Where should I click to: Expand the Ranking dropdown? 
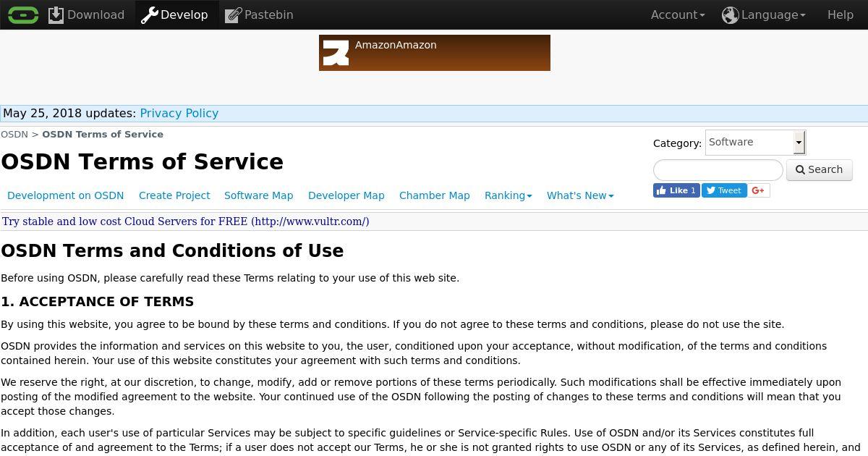pyautogui.click(x=509, y=195)
